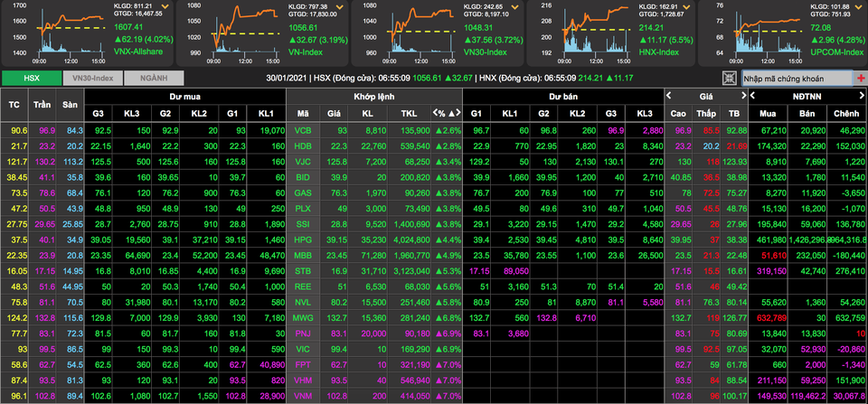This screenshot has height=404, width=868.
Task: Click the Khớp lệnh group header
Action: coord(373,96)
